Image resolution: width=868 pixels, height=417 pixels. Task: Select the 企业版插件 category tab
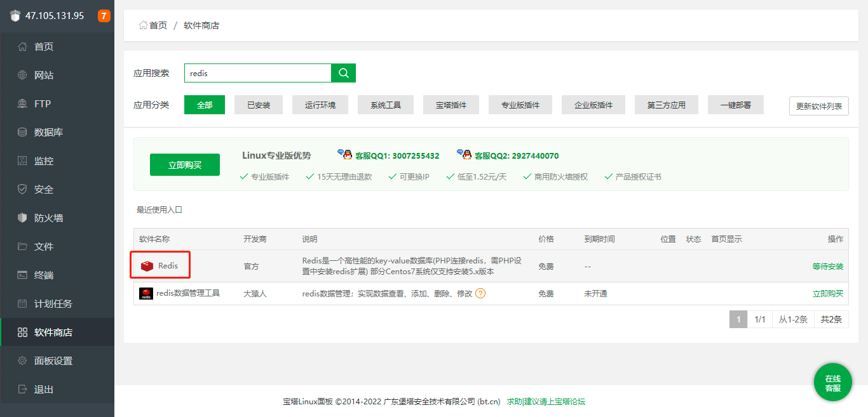[593, 105]
